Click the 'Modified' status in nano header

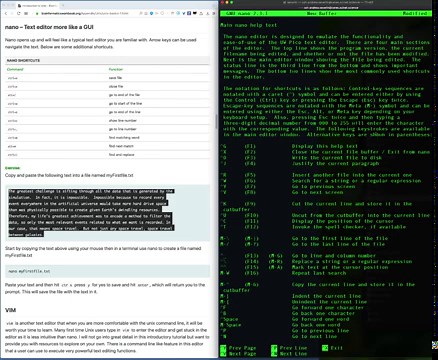(x=415, y=13)
